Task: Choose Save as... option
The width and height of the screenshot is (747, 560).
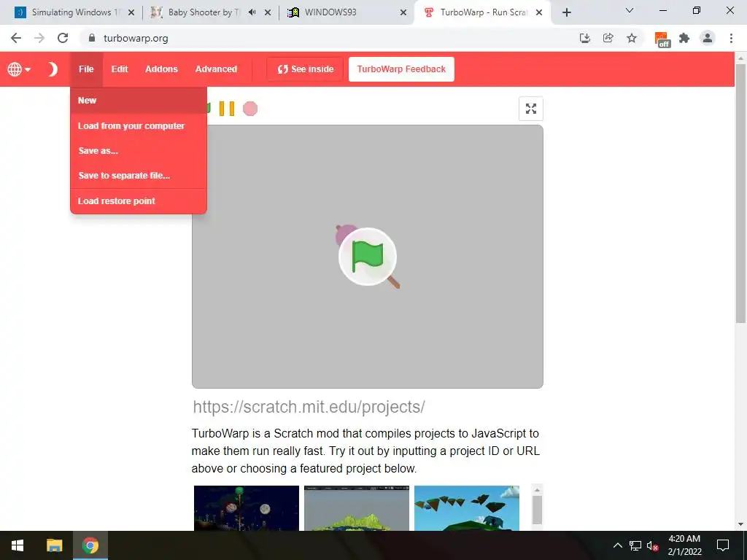Action: tap(139, 150)
